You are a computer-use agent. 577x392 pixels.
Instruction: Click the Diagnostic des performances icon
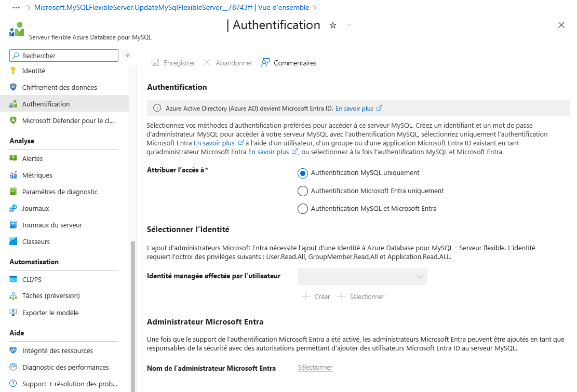[x=14, y=367]
